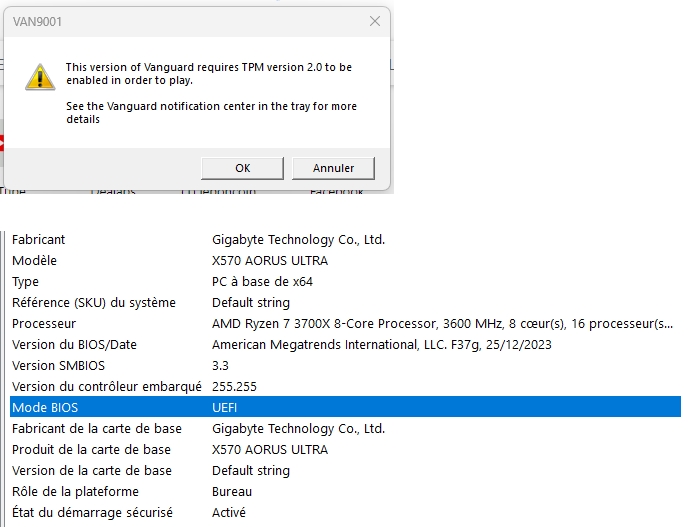This screenshot has width=696, height=527.
Task: Click the VAN9001 dialog title bar
Action: tap(180, 21)
